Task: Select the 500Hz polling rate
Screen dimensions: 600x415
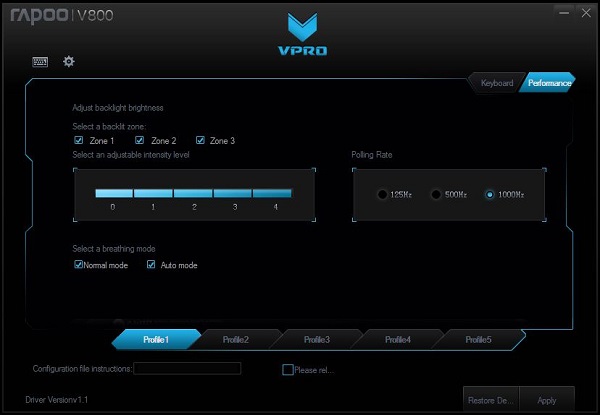Action: click(x=436, y=194)
